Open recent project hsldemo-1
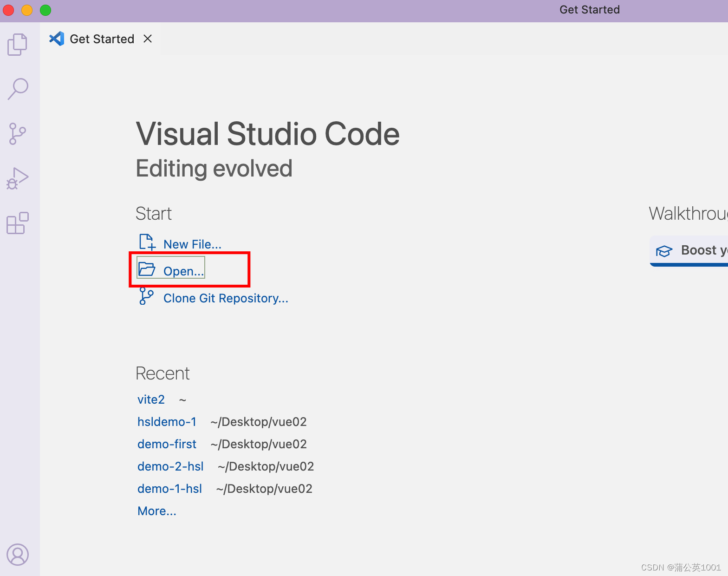 167,422
